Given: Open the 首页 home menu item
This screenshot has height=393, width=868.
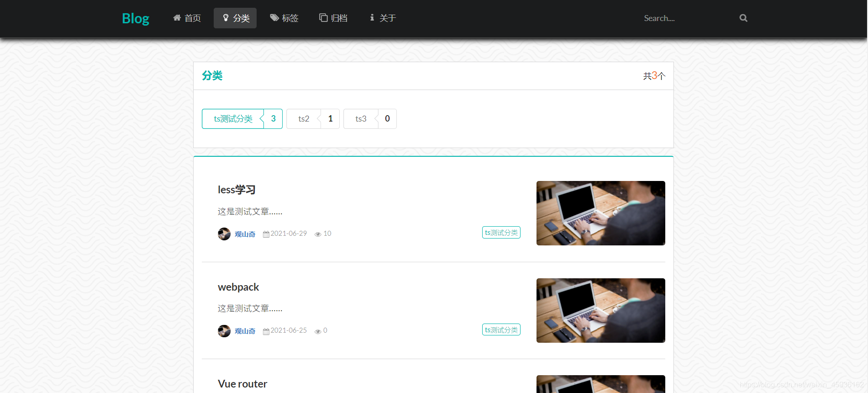Looking at the screenshot, I should [187, 18].
